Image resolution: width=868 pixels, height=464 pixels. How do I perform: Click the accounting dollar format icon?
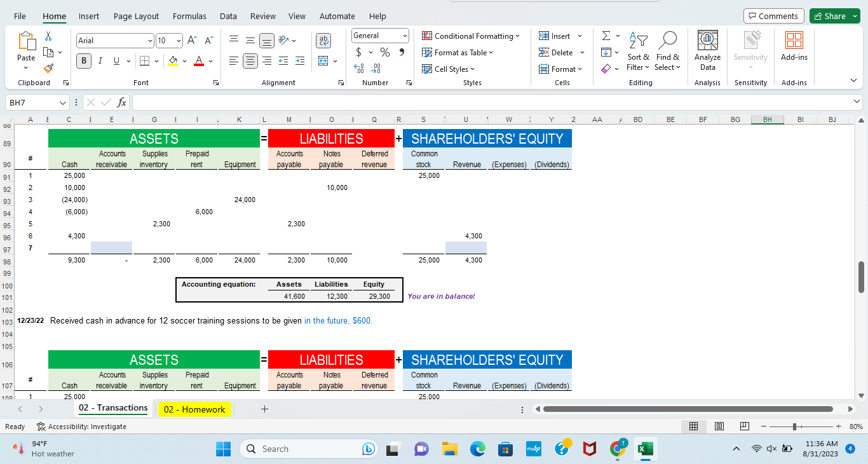359,52
